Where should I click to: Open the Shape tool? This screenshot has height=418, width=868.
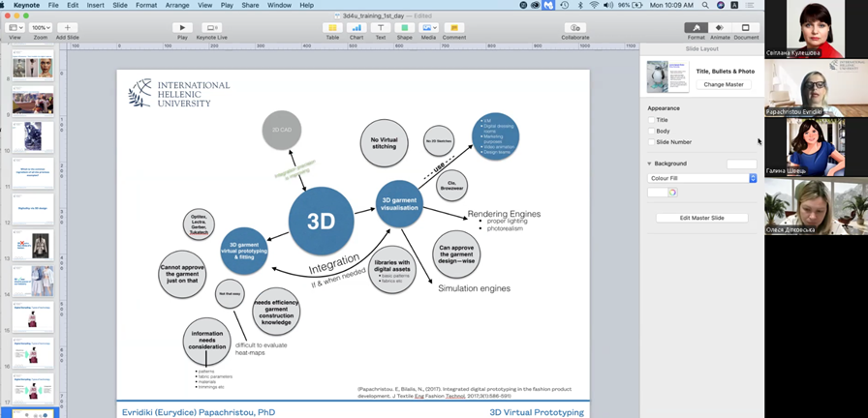405,27
